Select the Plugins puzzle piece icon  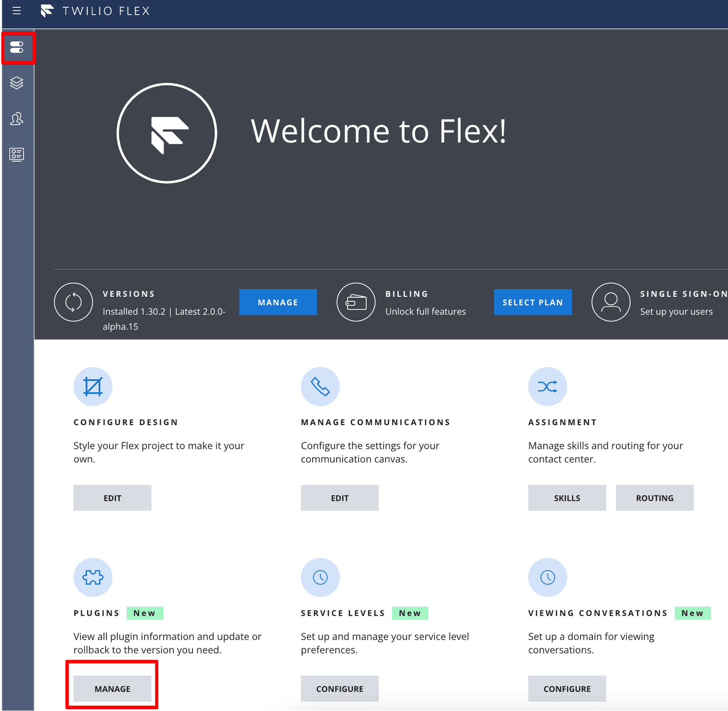point(93,577)
